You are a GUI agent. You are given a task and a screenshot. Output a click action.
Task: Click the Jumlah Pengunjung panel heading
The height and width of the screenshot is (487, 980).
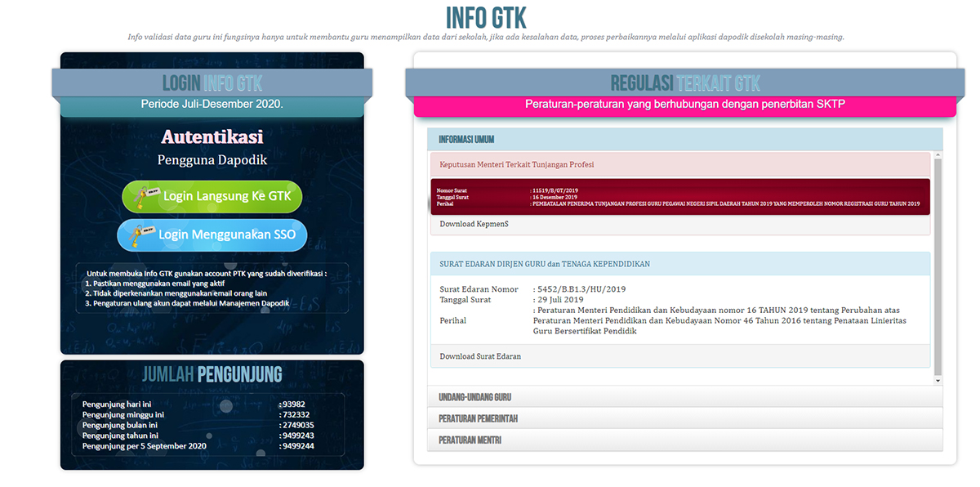tap(212, 375)
